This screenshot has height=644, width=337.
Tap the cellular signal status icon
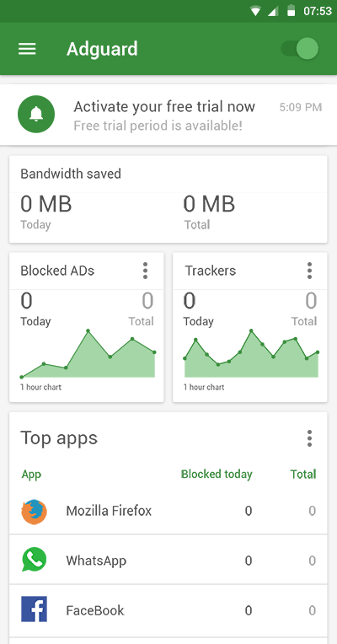[273, 12]
